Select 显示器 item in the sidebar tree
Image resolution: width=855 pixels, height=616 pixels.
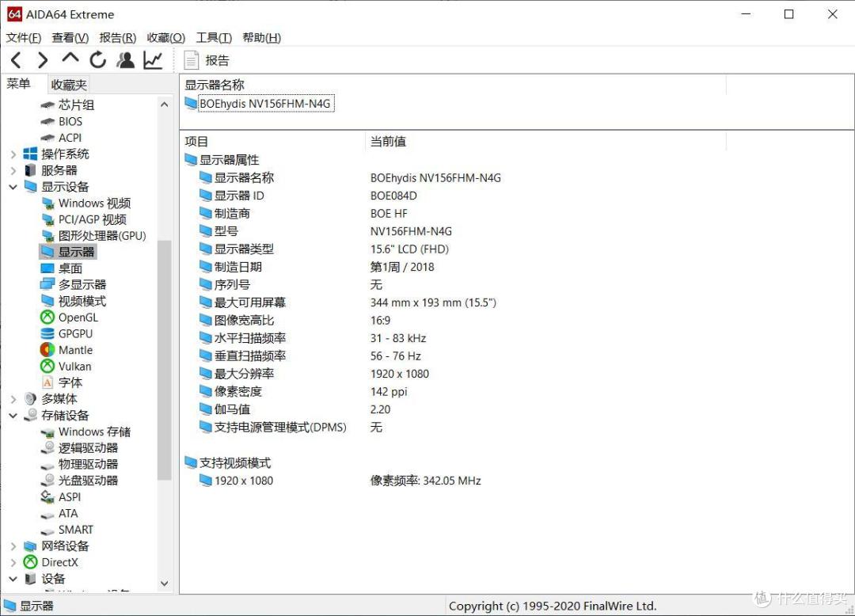click(x=76, y=252)
